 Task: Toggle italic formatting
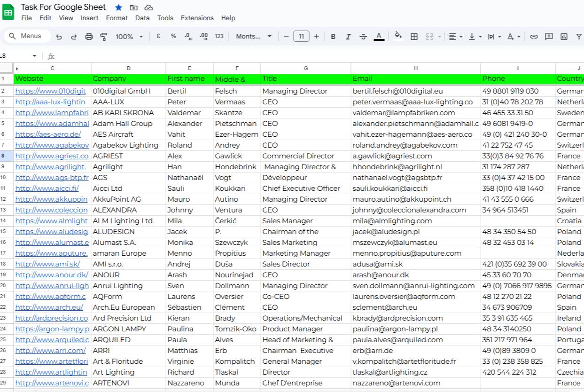[348, 37]
